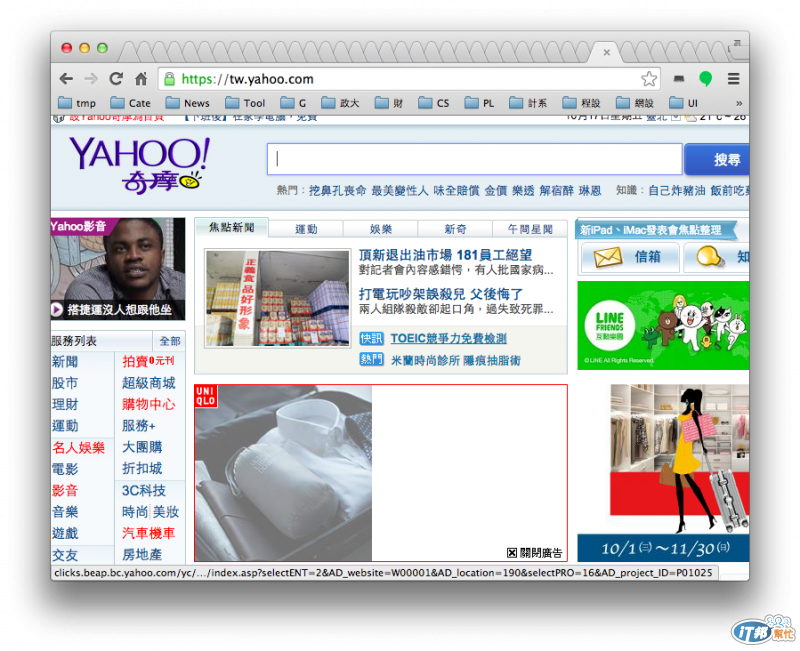Open headline 頂新退出油市場 181員工絕望

[x=445, y=255]
